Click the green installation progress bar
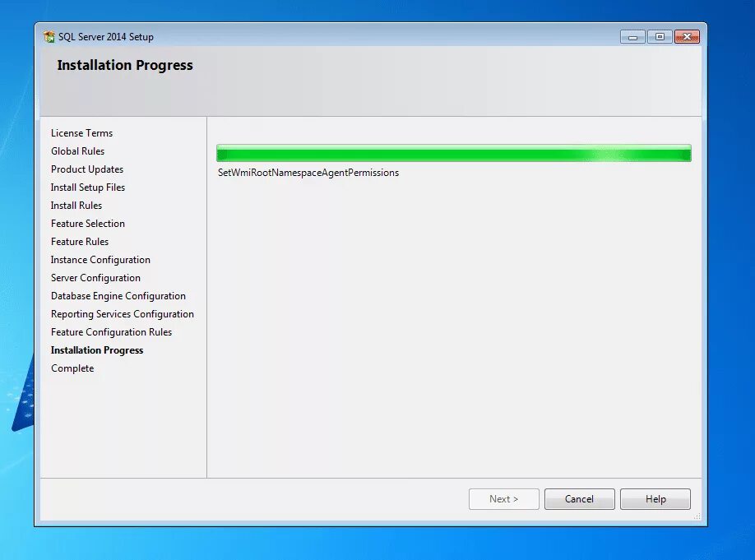Screen dimensions: 755x560 point(454,153)
